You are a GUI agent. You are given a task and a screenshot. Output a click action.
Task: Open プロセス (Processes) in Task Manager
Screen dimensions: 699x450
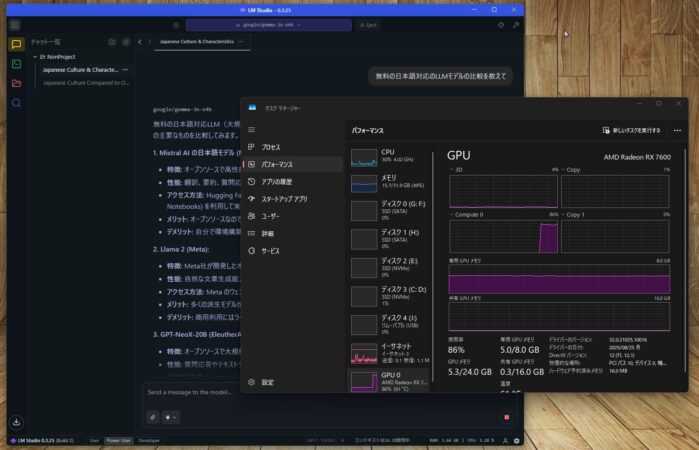point(292,147)
